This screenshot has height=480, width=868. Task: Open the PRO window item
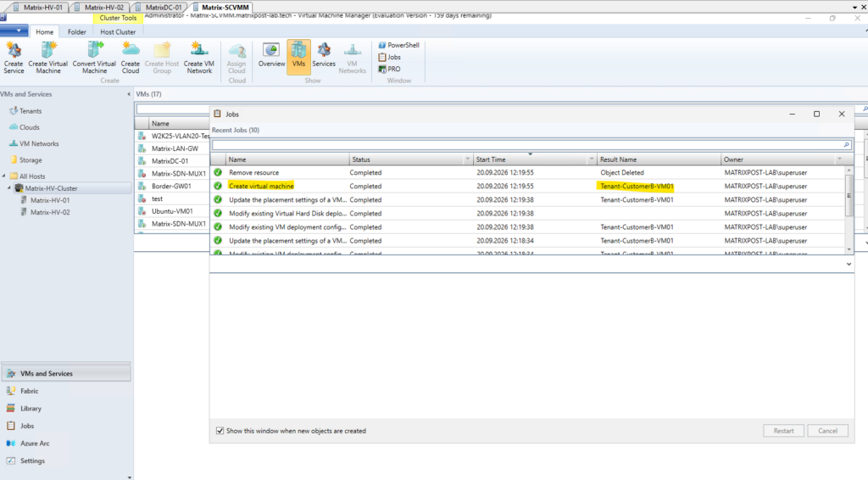pos(389,70)
